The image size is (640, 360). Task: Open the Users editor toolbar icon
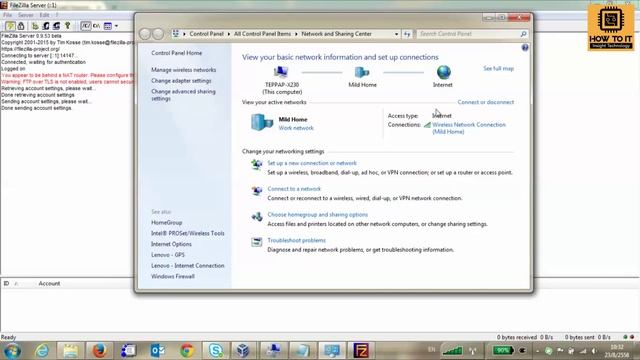[46, 26]
